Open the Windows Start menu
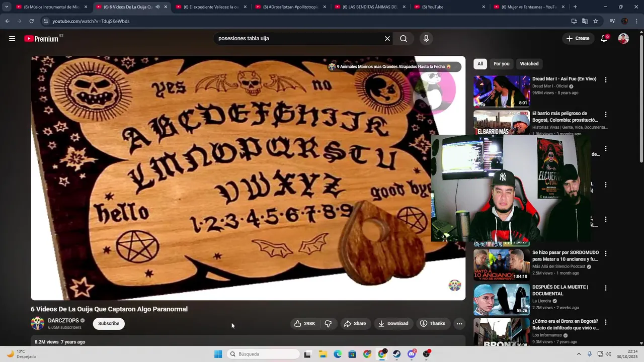This screenshot has height=362, width=644. tap(218, 354)
